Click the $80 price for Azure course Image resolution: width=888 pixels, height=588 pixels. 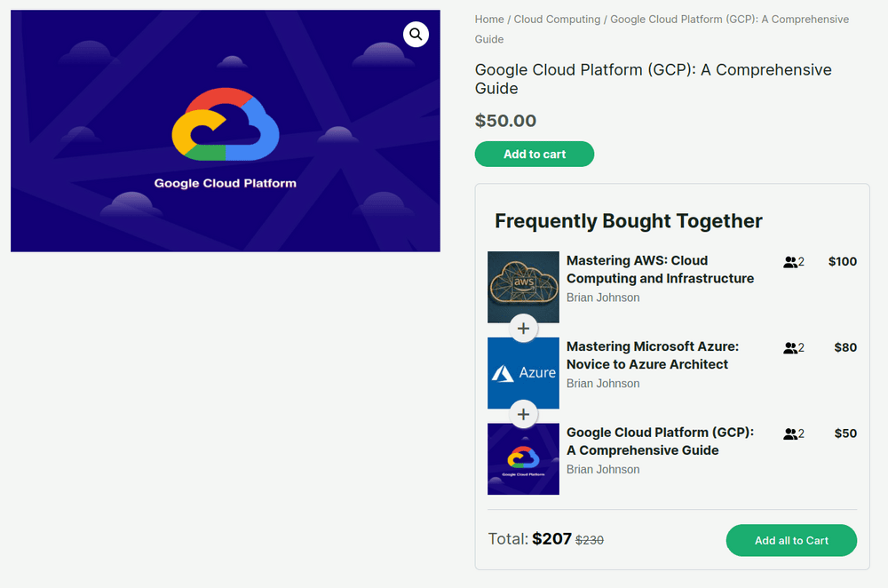coord(845,348)
